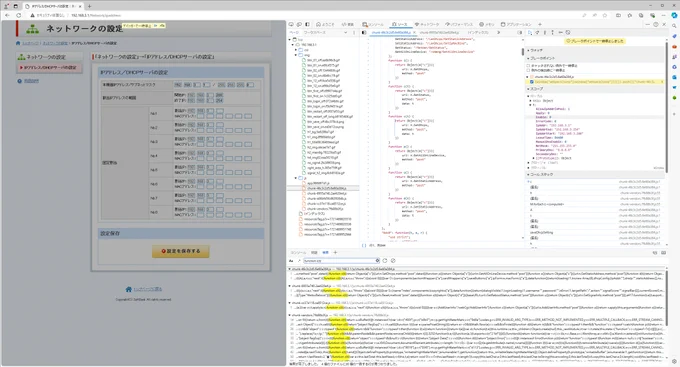Click the pretty-print braces icon under code

[x=364, y=245]
